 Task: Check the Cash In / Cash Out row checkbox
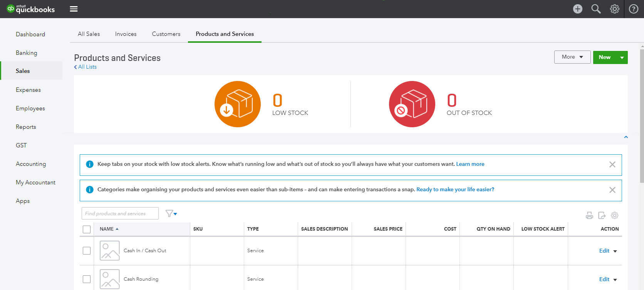pos(87,251)
